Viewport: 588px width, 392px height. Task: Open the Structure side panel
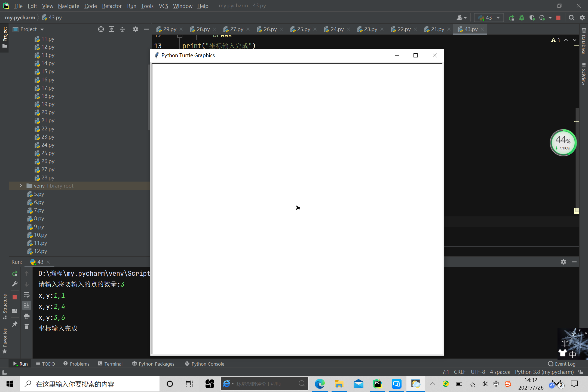click(x=5, y=307)
